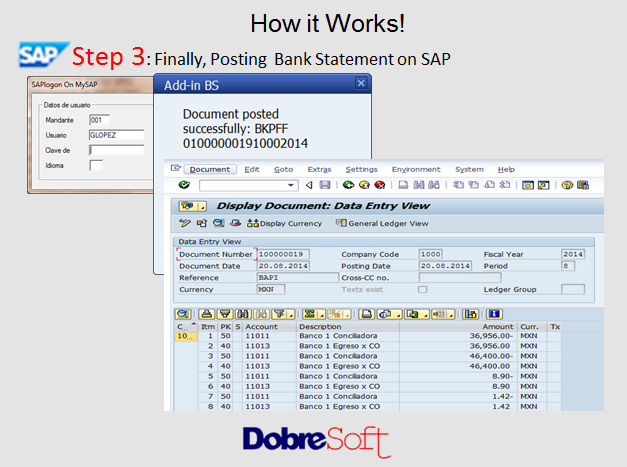Viewport: 627px width, 467px height.
Task: Open the Help menu
Action: [x=506, y=170]
